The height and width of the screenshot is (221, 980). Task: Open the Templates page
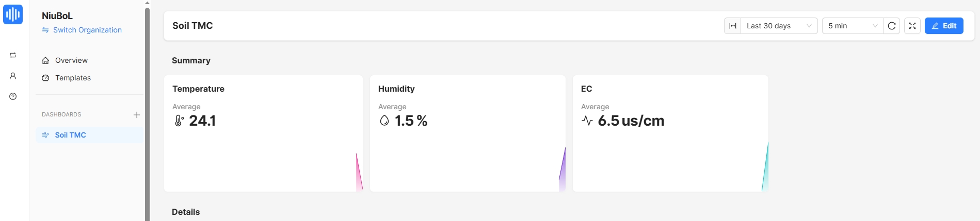(73, 78)
